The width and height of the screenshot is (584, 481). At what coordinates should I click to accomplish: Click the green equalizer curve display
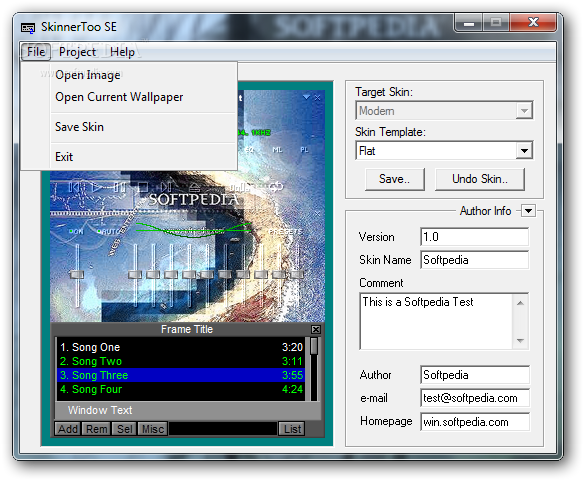tap(194, 229)
